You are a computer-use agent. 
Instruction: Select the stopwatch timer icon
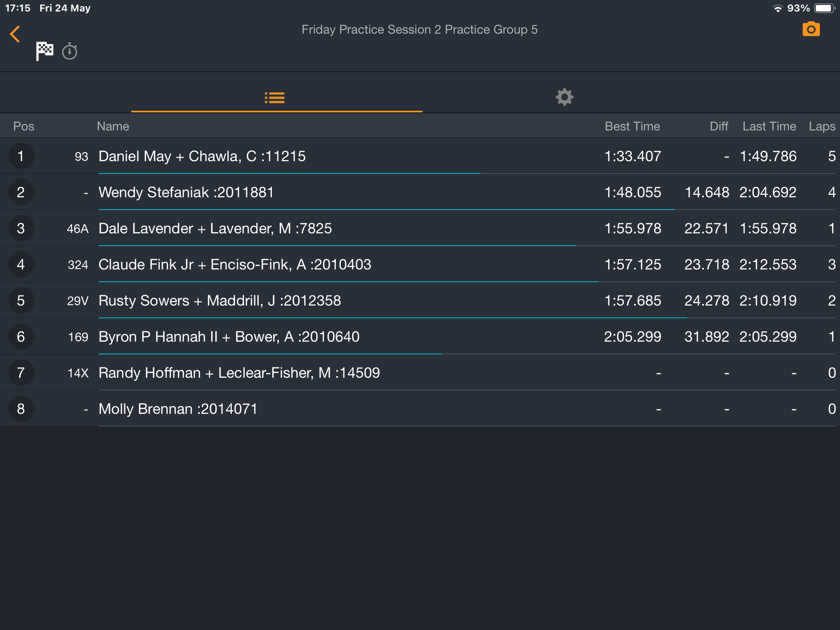click(70, 51)
